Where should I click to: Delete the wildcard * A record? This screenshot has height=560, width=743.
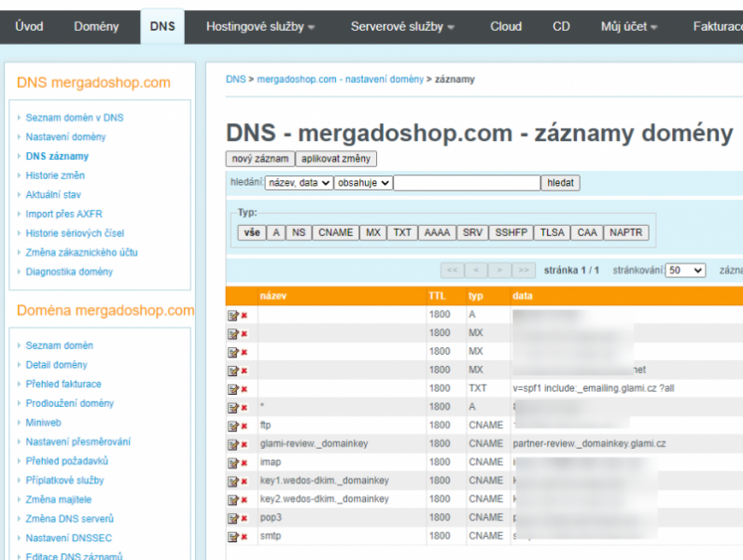(x=244, y=408)
